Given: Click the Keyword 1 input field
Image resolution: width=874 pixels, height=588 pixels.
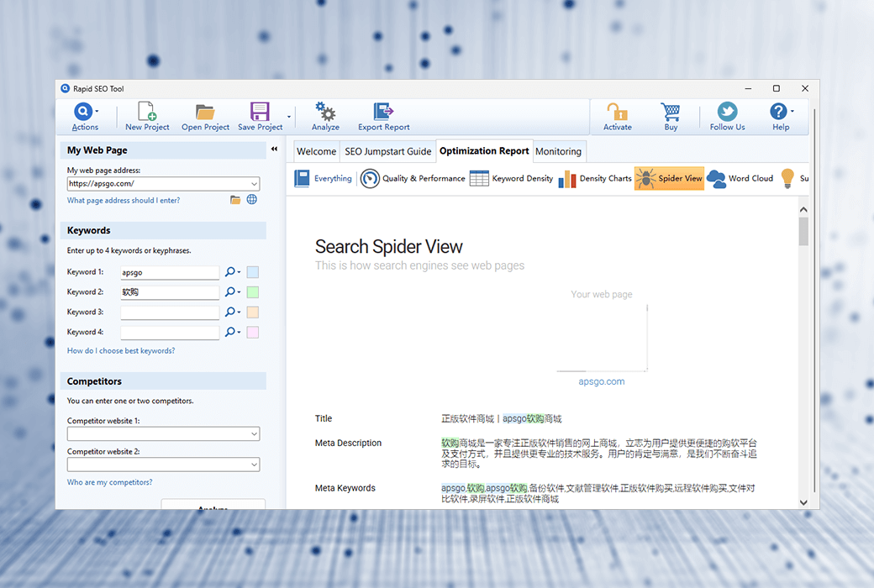Looking at the screenshot, I should [170, 272].
